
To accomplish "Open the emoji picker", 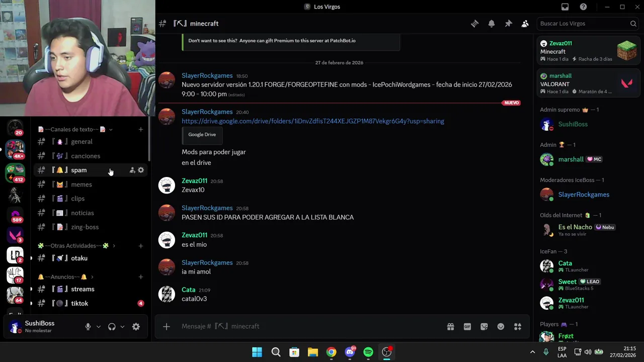I will 501,326.
